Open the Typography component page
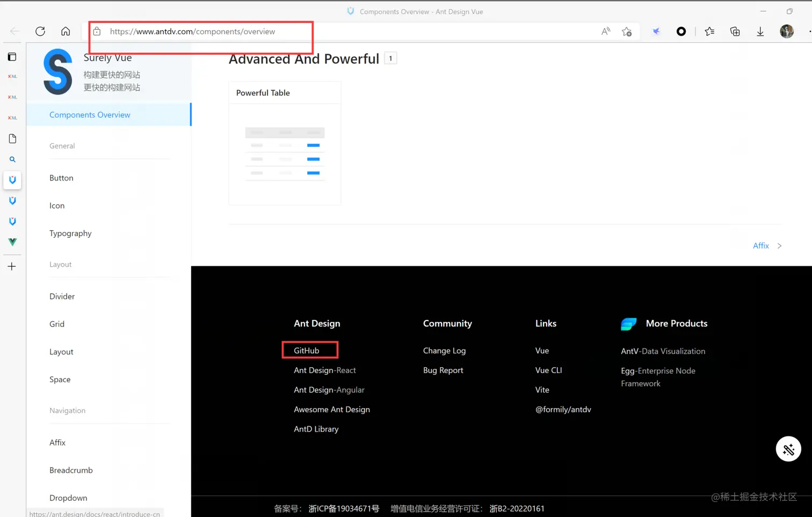This screenshot has height=517, width=812. point(70,234)
